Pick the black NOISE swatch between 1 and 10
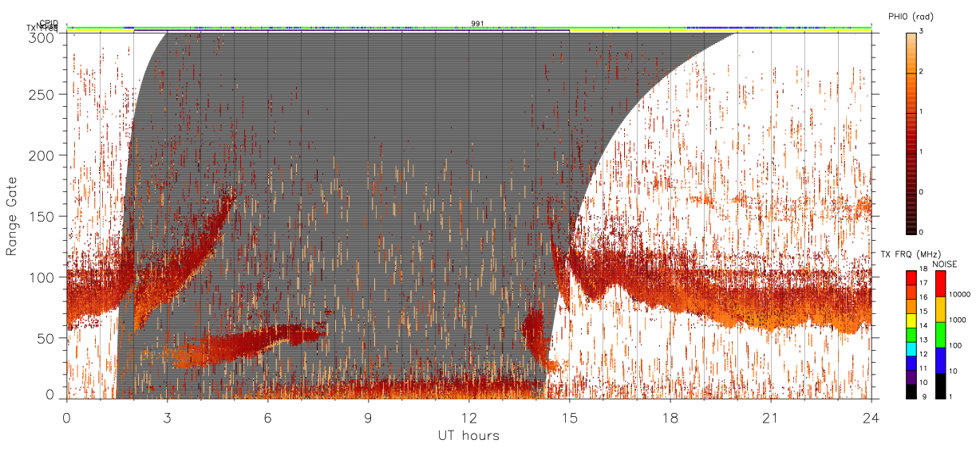This screenshot has width=980, height=452. [940, 386]
